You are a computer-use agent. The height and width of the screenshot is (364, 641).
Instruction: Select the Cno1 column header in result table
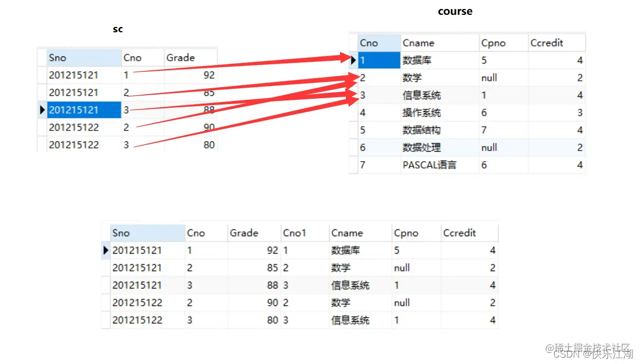(x=305, y=232)
